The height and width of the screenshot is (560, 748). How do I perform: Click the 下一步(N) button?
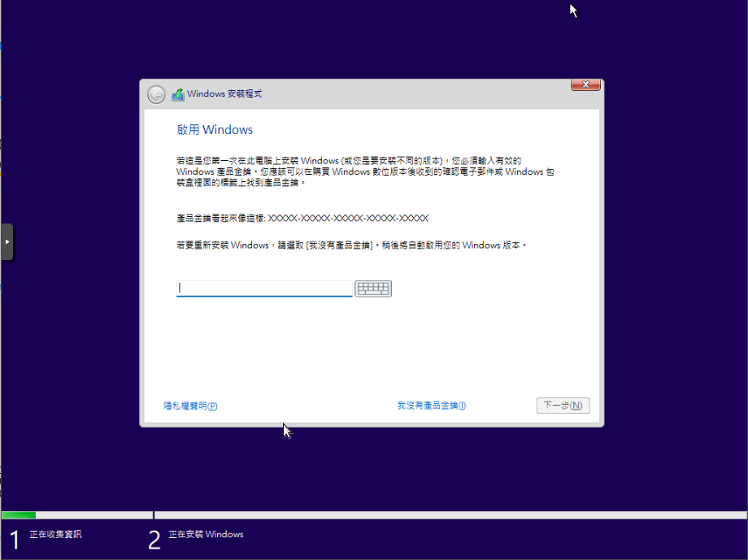tap(563, 406)
